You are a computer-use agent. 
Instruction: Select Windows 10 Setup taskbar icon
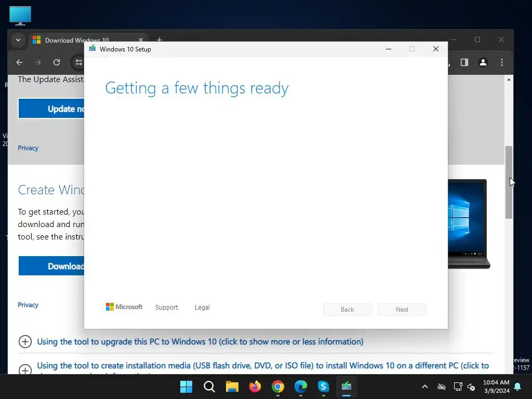tap(347, 387)
